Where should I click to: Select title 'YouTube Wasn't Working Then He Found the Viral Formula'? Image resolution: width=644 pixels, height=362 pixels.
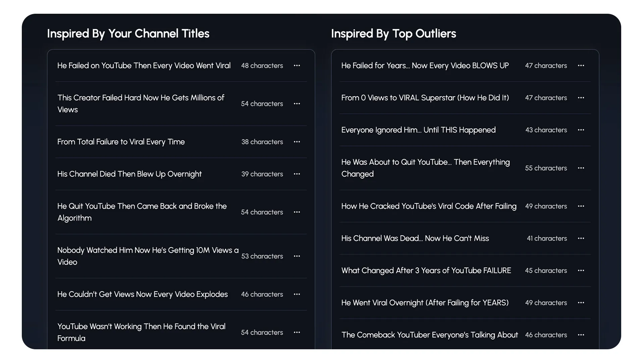[x=141, y=332]
